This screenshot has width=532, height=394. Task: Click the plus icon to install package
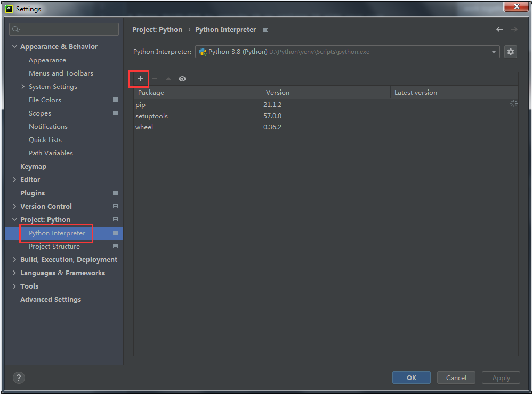[141, 79]
